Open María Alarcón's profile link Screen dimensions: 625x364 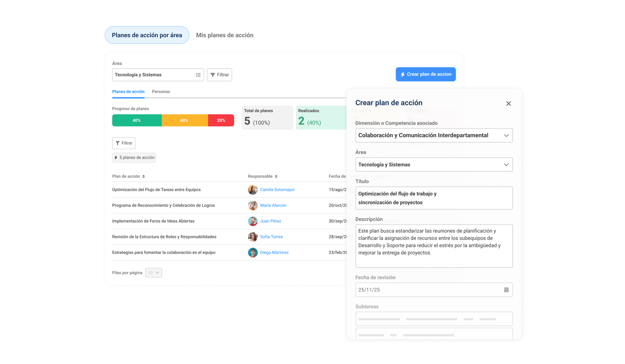pos(273,205)
